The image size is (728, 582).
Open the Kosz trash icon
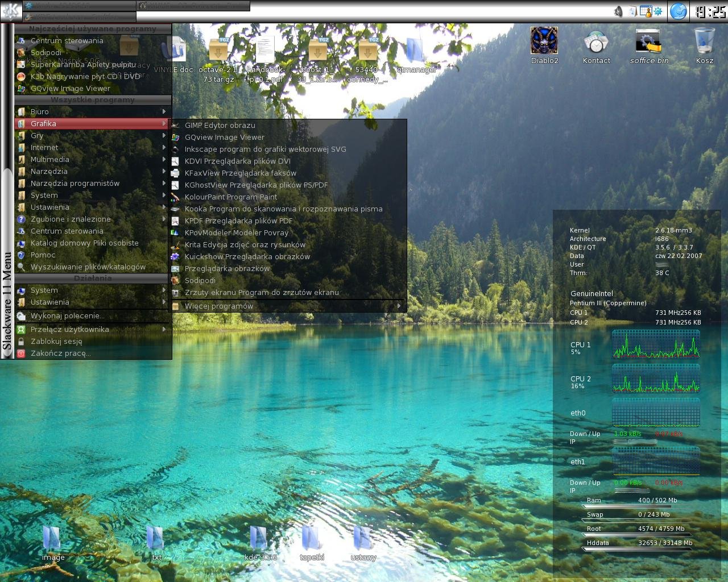705,45
